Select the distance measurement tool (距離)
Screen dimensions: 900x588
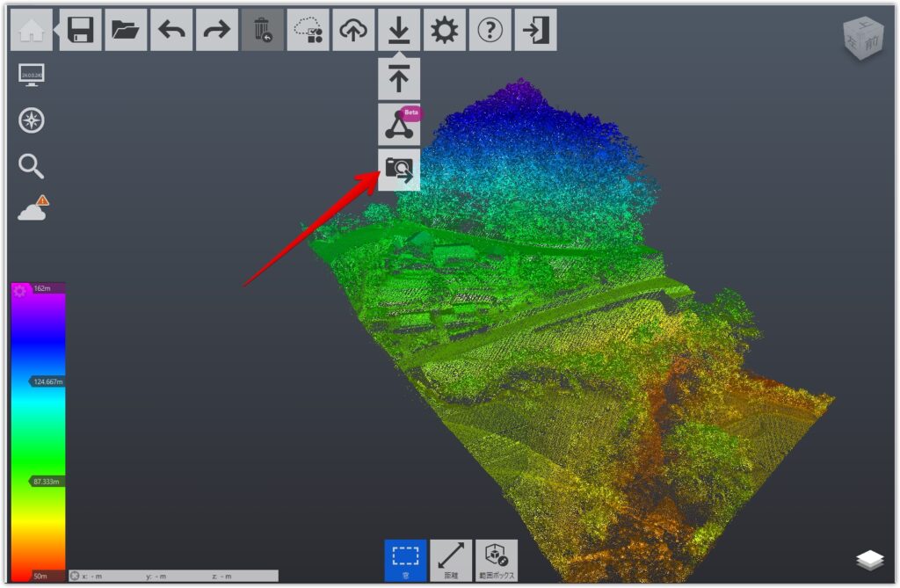(x=451, y=561)
